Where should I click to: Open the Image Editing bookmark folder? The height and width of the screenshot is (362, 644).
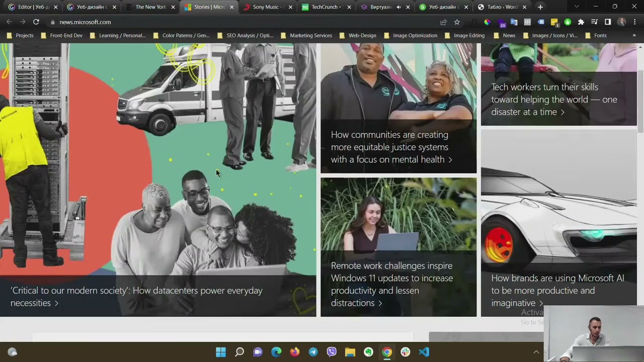click(464, 36)
